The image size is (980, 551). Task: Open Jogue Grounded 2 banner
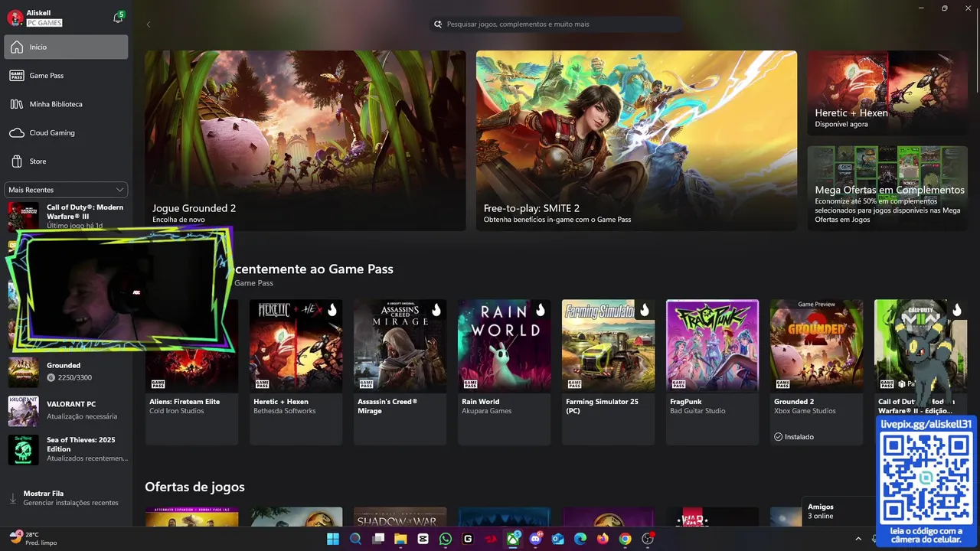click(x=305, y=141)
